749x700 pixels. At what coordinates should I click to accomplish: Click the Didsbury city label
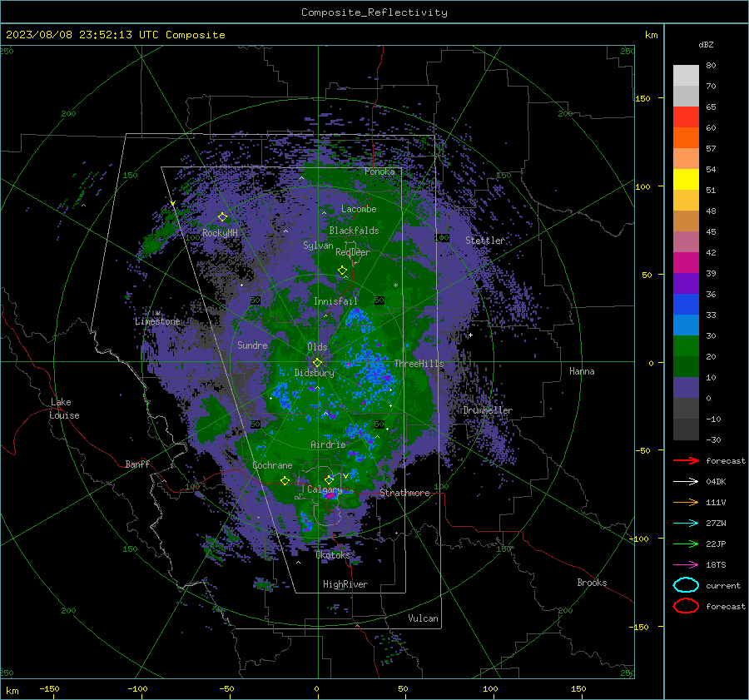315,373
